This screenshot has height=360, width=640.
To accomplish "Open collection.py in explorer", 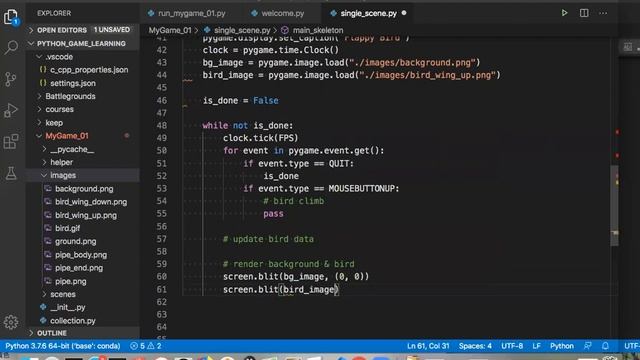I will [83, 321].
